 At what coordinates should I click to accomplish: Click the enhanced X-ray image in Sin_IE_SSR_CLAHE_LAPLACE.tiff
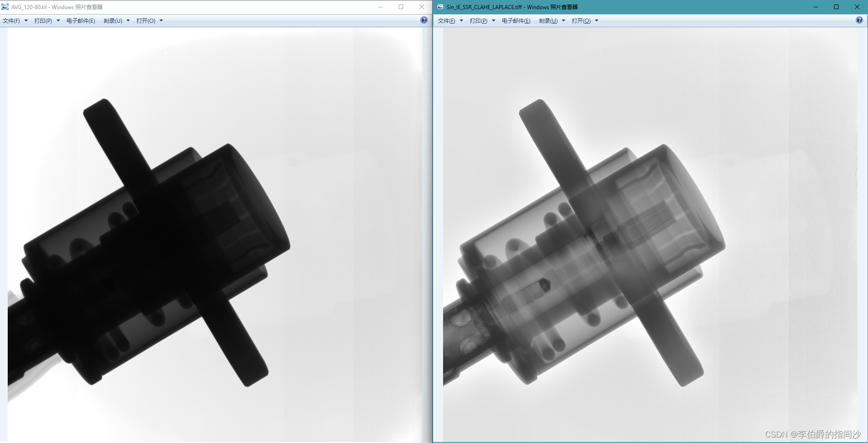[650, 235]
